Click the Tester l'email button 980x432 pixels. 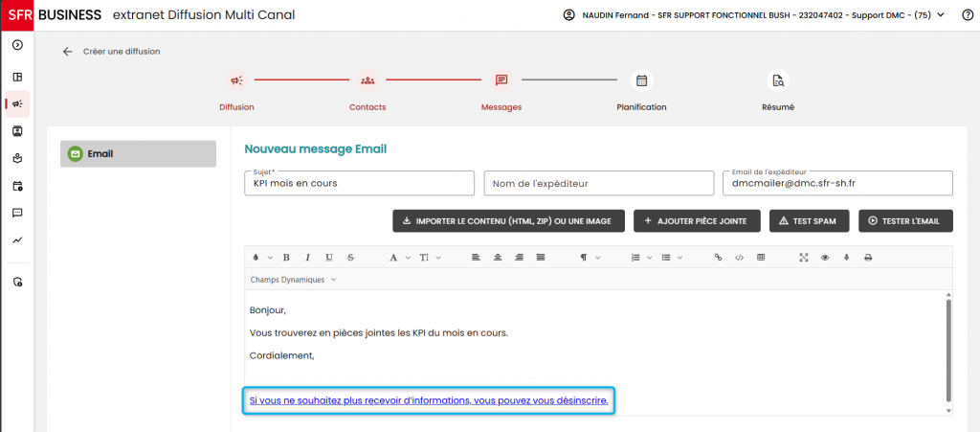905,220
